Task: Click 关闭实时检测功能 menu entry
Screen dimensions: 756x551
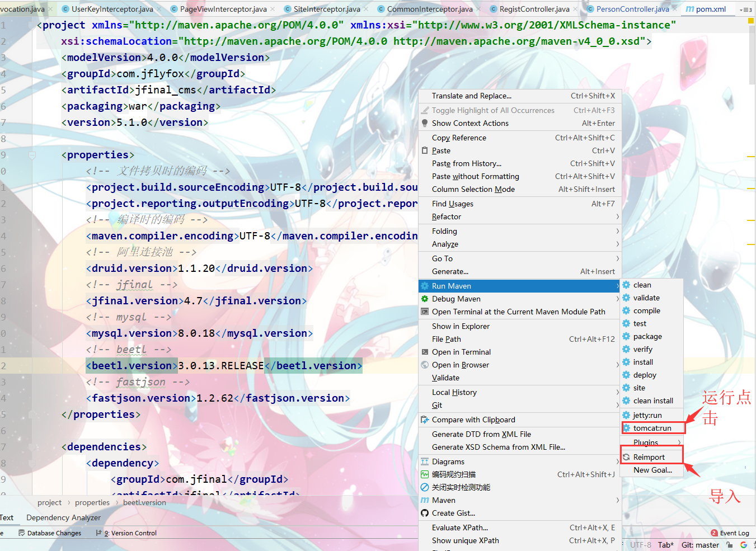Action: (x=520, y=487)
